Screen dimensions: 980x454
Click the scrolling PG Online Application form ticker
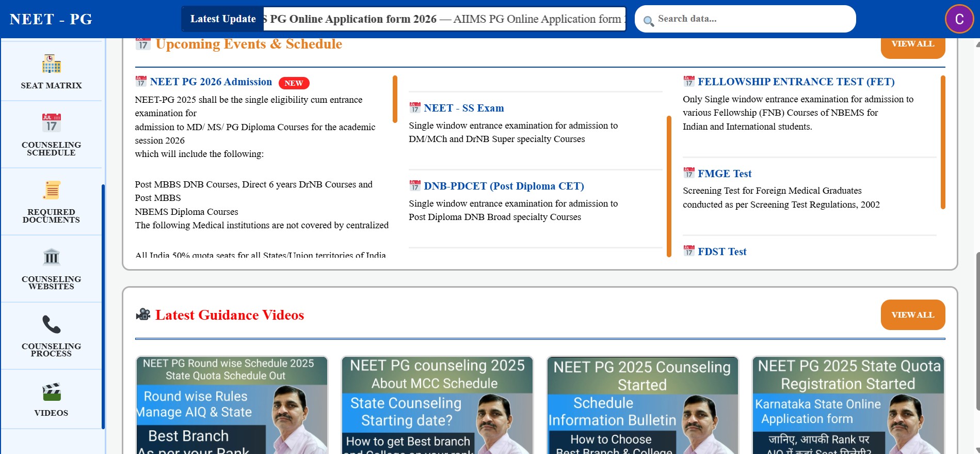(444, 19)
